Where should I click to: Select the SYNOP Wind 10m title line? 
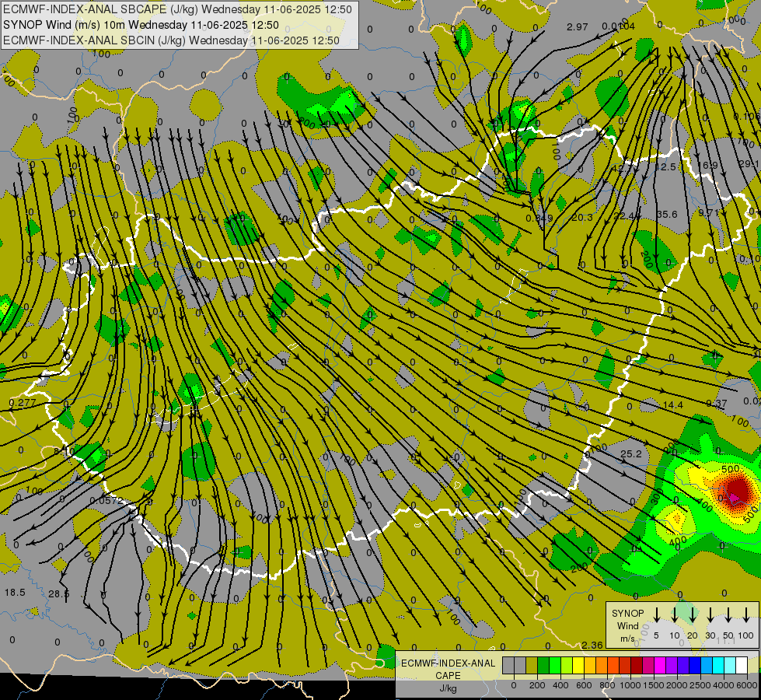(x=141, y=25)
